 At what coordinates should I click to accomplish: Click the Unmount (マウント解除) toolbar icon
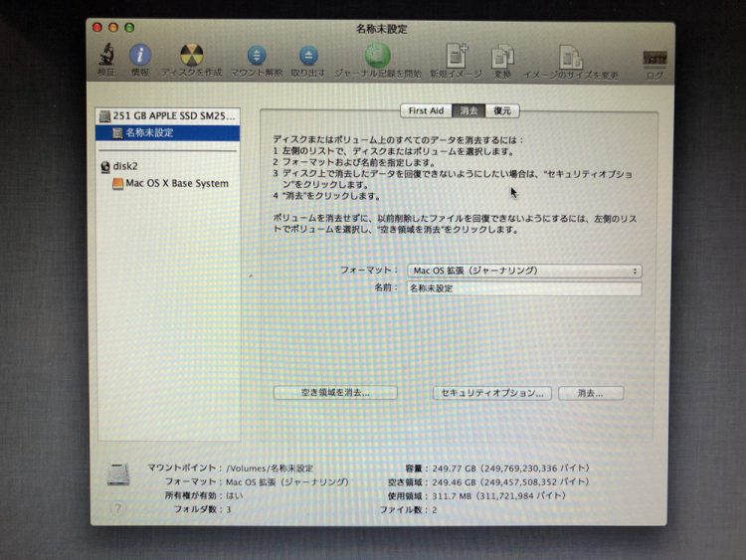[257, 55]
